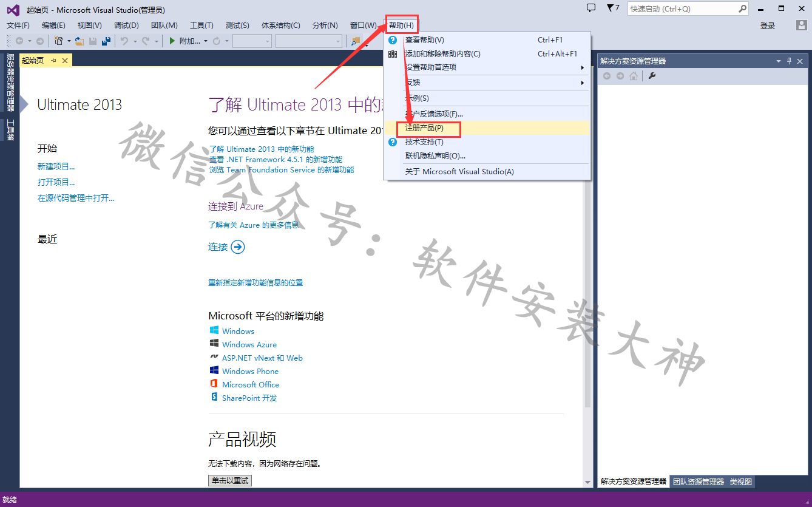812x507 pixels.
Task: Open the 体系结构(C) menu
Action: click(x=280, y=26)
